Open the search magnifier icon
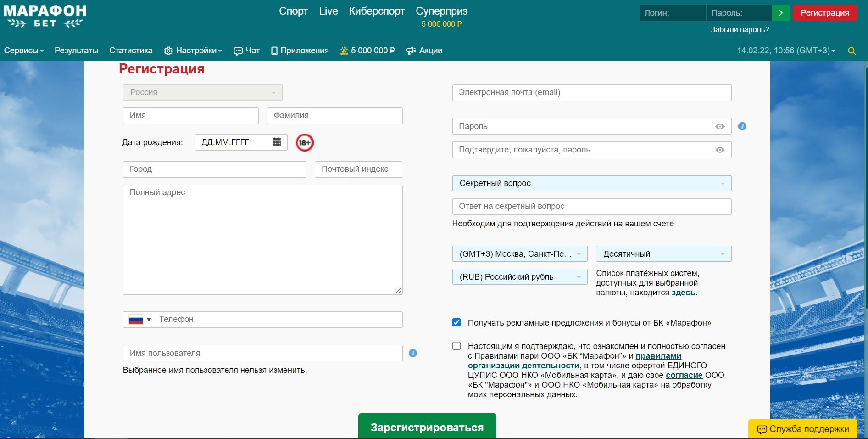This screenshot has height=439, width=868. pos(852,51)
